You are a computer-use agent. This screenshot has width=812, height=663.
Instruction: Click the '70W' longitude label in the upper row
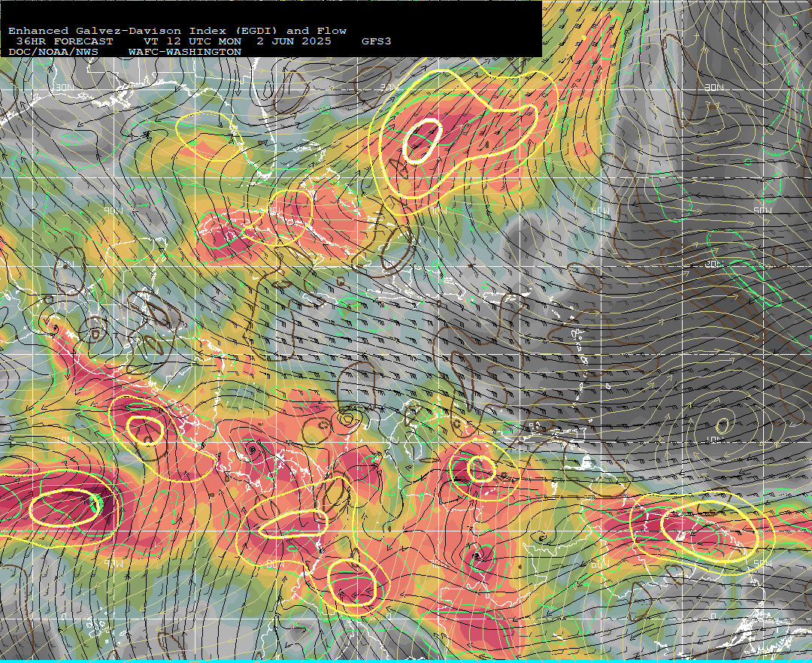pyautogui.click(x=438, y=211)
